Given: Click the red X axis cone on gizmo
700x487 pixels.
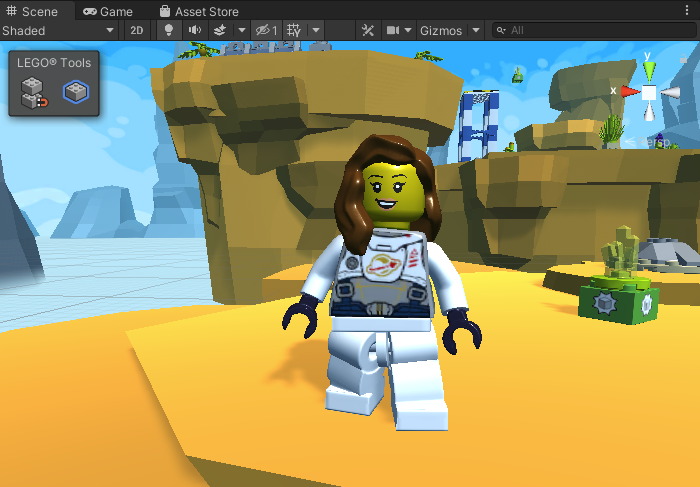Looking at the screenshot, I should click(x=630, y=91).
